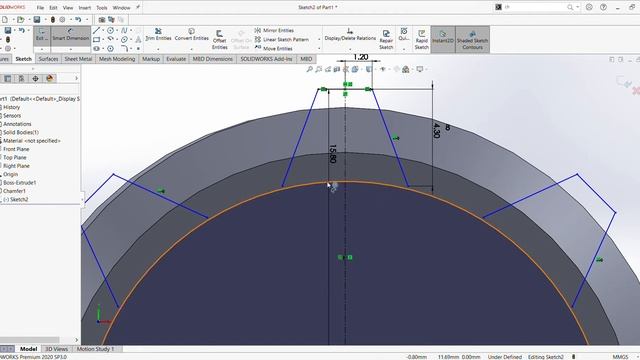Image resolution: width=640 pixels, height=360 pixels.
Task: Click the 1.20 dimension value
Action: (361, 57)
